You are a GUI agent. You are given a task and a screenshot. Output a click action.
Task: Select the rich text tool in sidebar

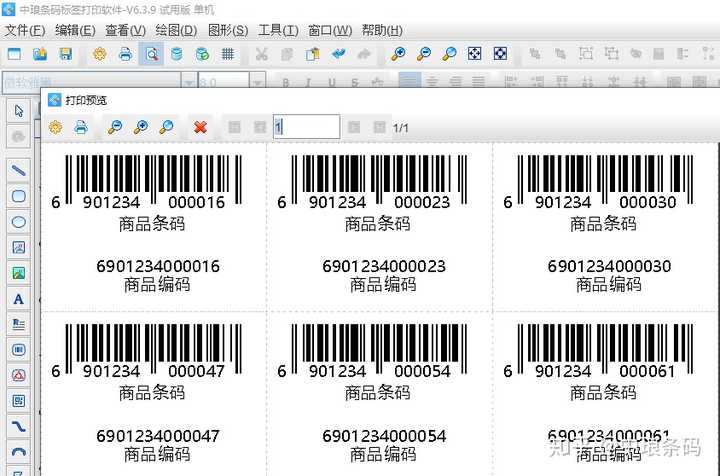(18, 324)
